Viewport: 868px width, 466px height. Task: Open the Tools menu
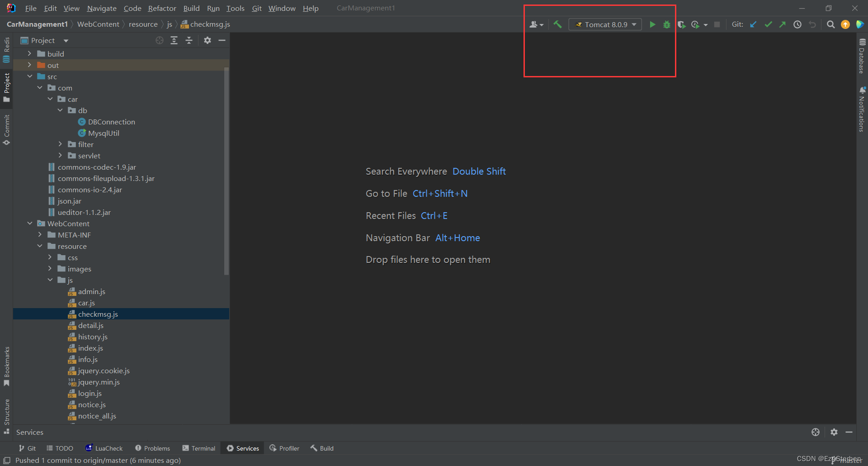tap(235, 8)
